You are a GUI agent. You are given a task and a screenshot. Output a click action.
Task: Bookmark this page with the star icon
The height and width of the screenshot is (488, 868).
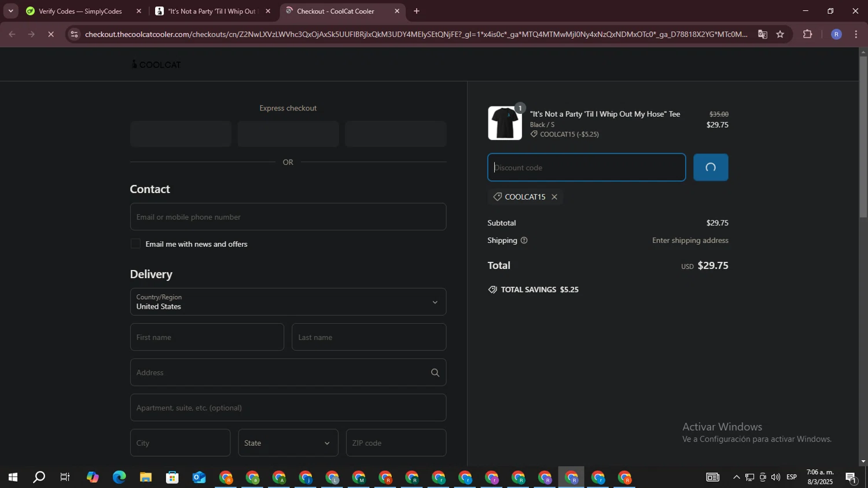(780, 35)
